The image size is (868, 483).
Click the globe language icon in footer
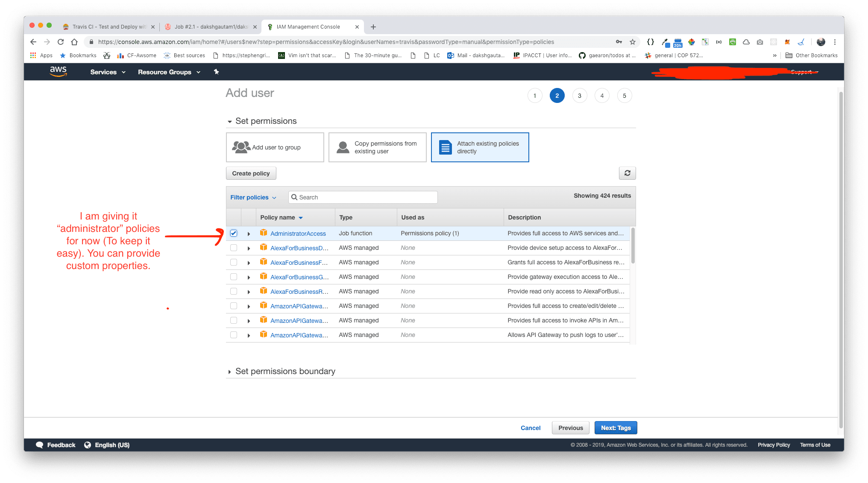pos(88,445)
